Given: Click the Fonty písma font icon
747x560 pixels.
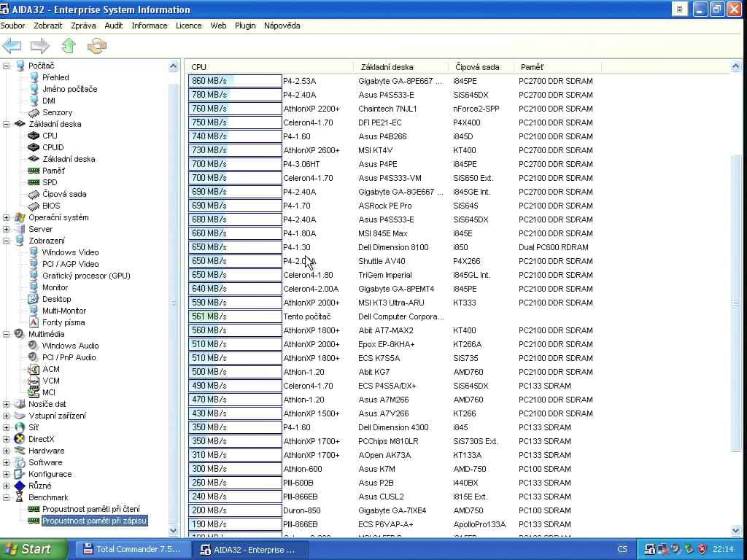Looking at the screenshot, I should pos(34,322).
